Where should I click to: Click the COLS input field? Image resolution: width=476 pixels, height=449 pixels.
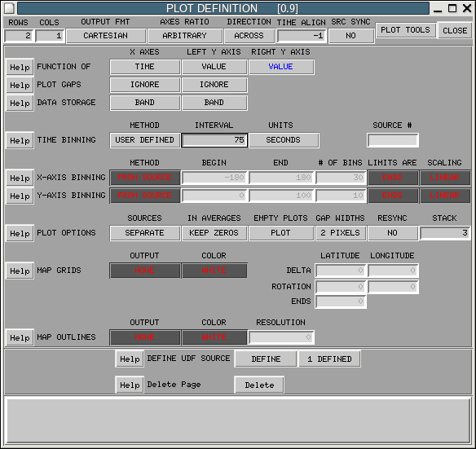click(50, 36)
